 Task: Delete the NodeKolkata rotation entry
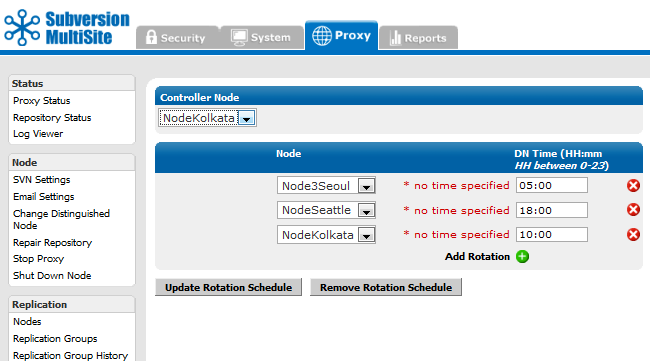(x=633, y=235)
